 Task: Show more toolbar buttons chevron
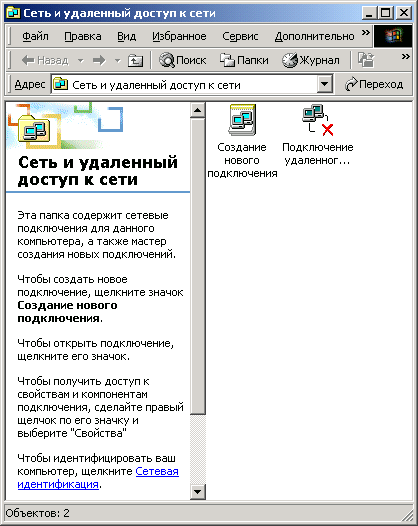click(x=406, y=56)
